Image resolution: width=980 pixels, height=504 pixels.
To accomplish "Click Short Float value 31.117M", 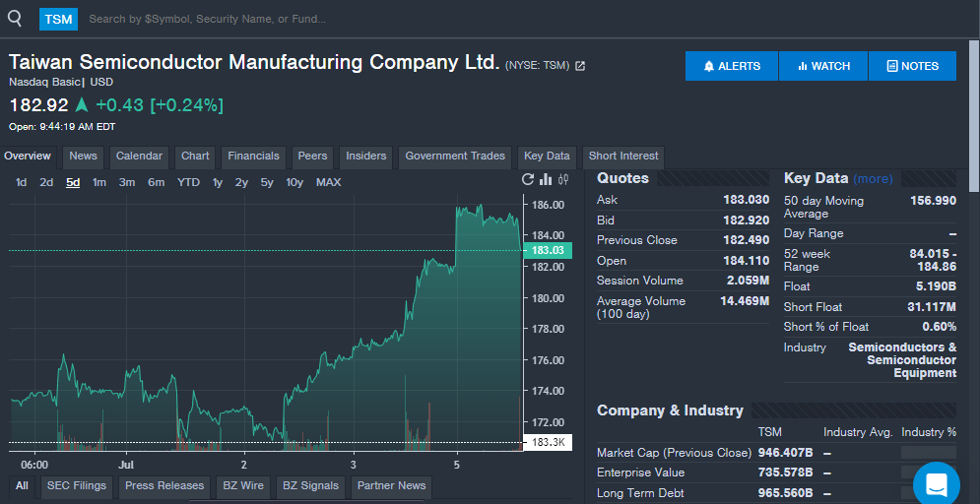I will tap(932, 307).
